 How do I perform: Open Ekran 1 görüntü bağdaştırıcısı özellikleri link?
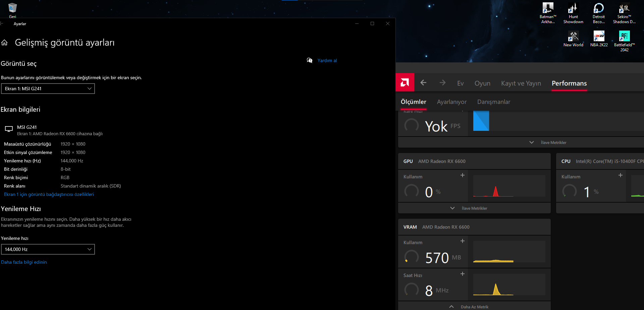pyautogui.click(x=49, y=194)
